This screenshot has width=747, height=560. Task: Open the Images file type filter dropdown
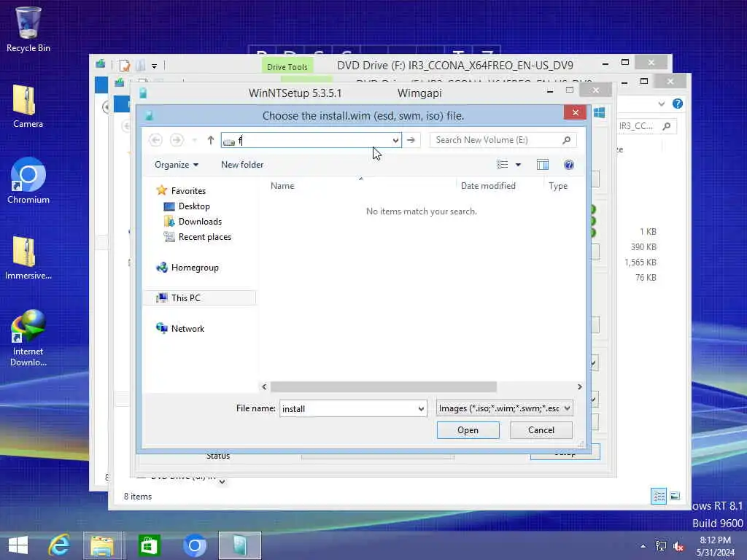tap(505, 408)
